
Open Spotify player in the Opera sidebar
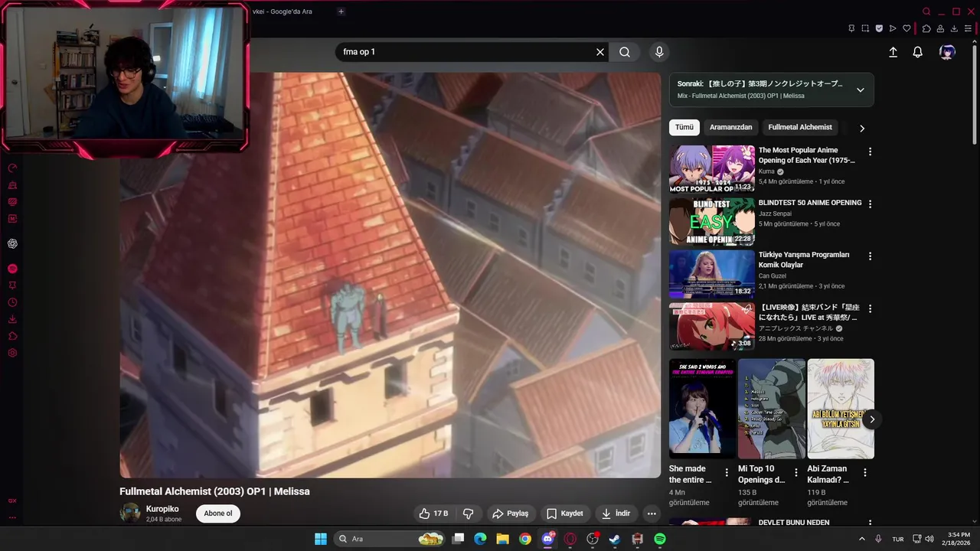tap(12, 269)
